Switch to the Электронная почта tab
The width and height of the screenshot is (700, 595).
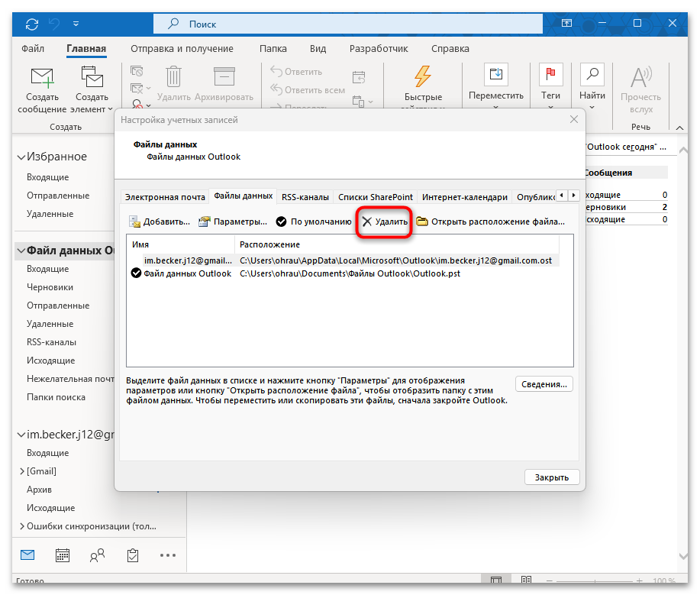(165, 197)
